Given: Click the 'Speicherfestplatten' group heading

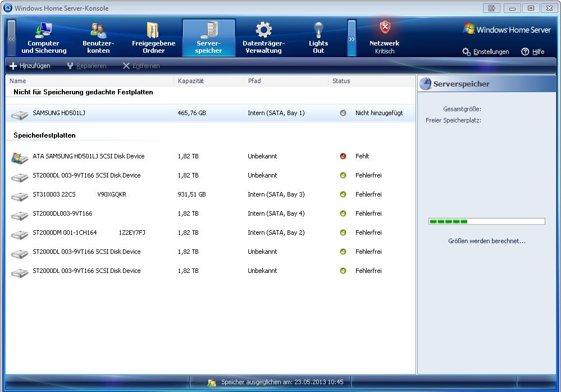Looking at the screenshot, I should point(45,135).
